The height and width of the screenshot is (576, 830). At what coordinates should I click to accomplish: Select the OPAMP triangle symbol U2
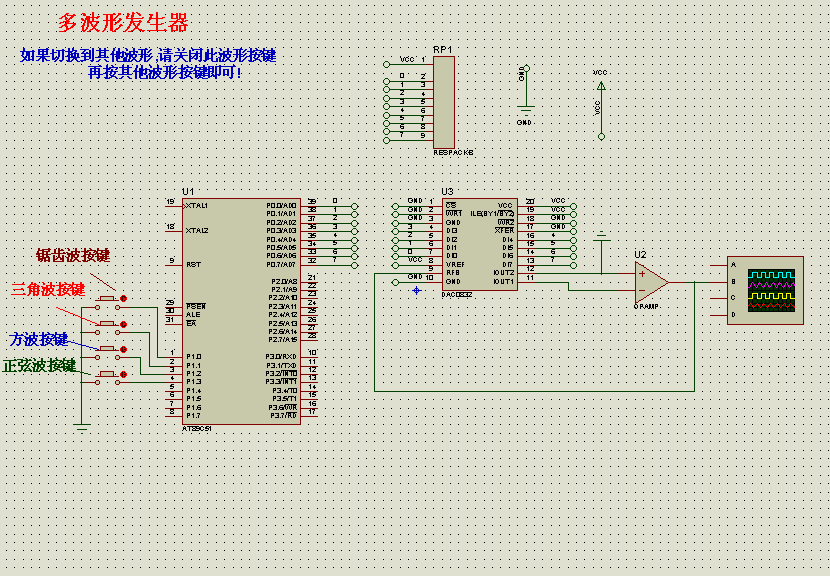pos(651,282)
